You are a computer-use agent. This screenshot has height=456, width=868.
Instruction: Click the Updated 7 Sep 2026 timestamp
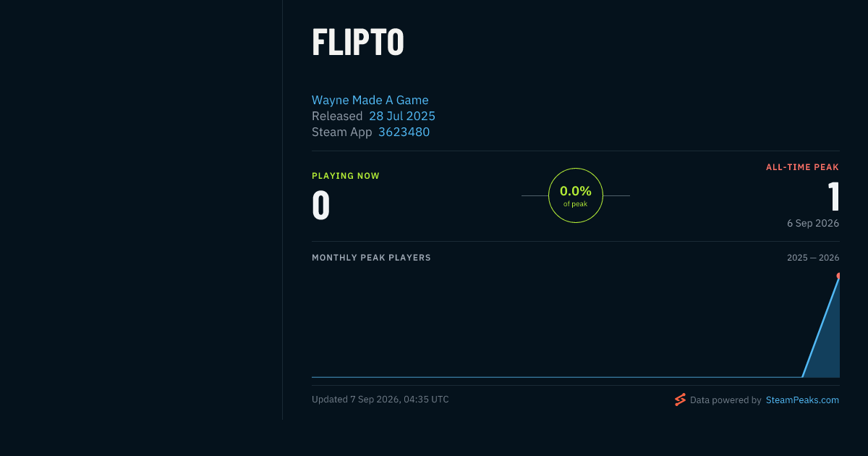coord(380,400)
